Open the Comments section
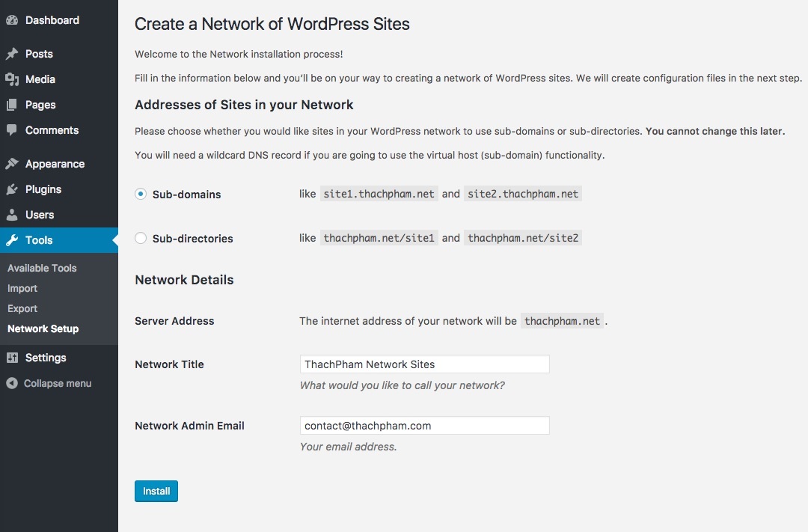The height and width of the screenshot is (532, 808). click(x=59, y=130)
